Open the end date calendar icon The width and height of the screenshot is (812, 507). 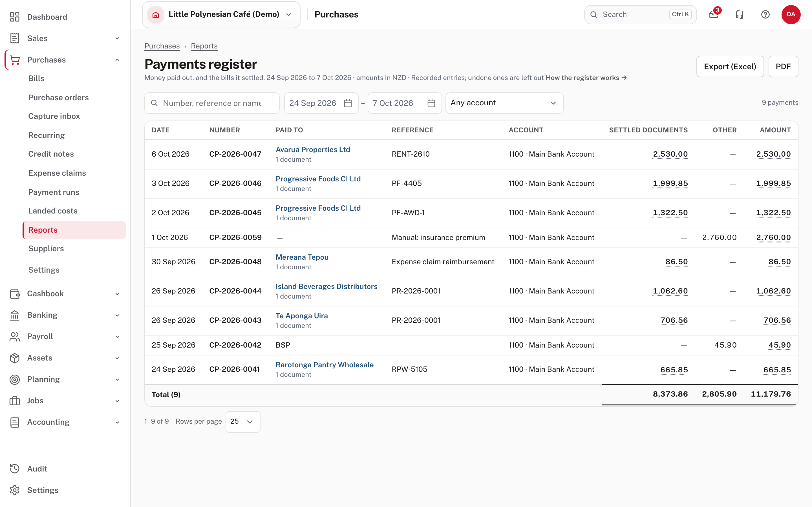431,103
